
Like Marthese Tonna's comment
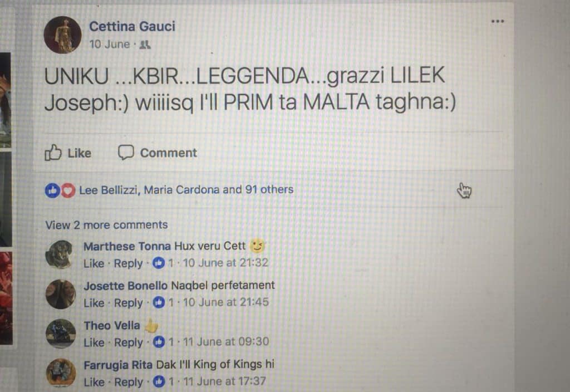tap(94, 263)
